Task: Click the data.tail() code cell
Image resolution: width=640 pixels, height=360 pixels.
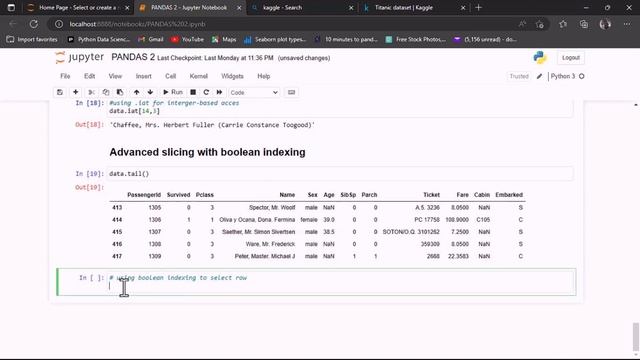Action: pos(340,174)
